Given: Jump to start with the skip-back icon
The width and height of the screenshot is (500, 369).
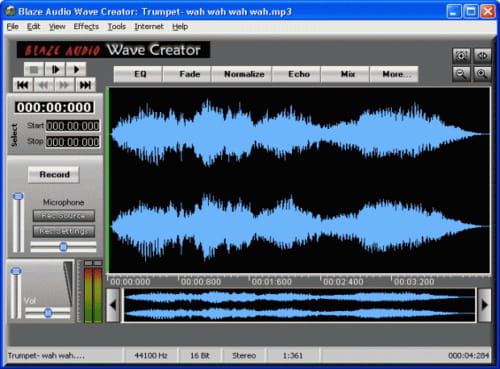Looking at the screenshot, I should tap(23, 85).
